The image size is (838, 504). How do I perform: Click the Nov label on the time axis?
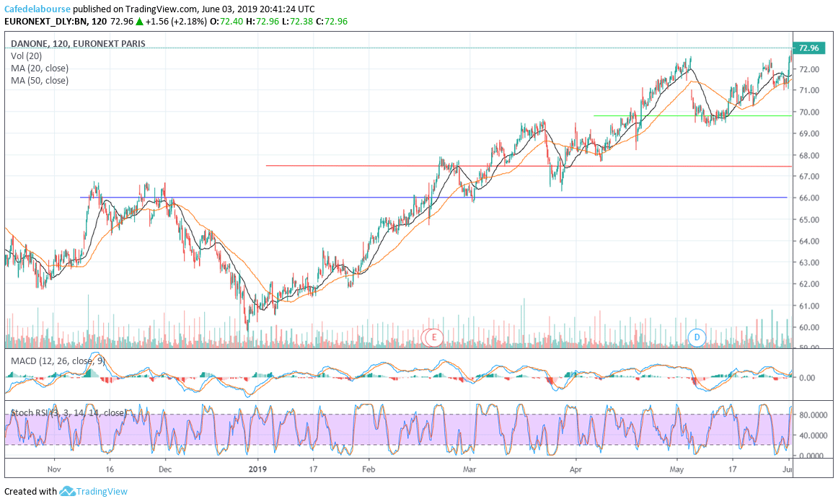54,469
